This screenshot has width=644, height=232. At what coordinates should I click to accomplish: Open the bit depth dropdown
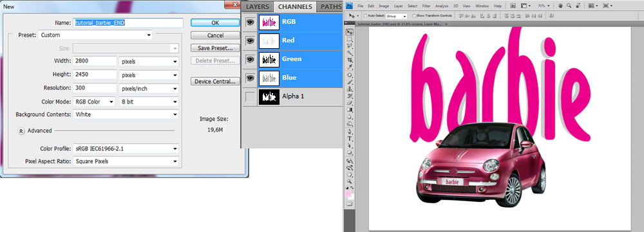149,102
